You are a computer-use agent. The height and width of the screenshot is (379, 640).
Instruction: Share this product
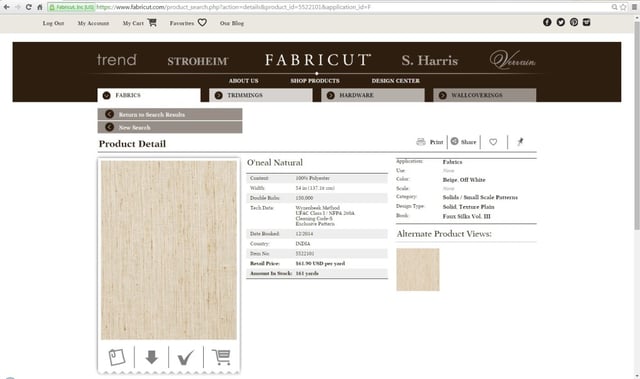point(464,142)
